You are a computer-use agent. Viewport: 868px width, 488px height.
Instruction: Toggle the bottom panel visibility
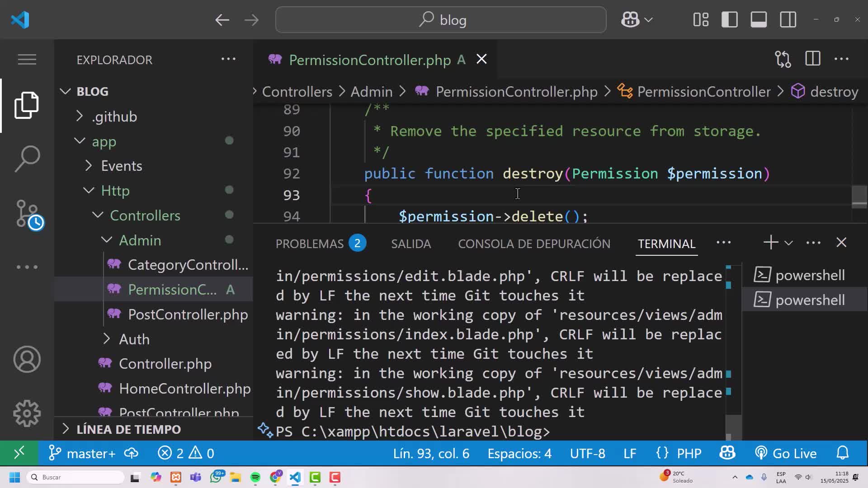759,20
